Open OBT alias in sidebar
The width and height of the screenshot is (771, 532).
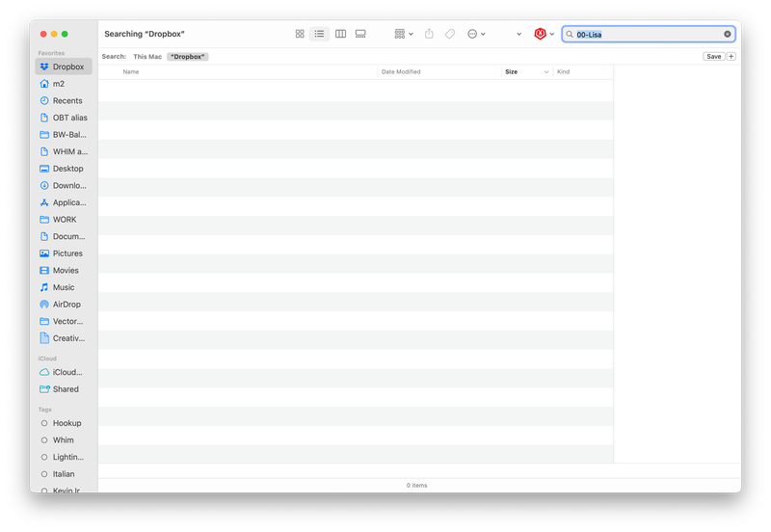tap(64, 118)
